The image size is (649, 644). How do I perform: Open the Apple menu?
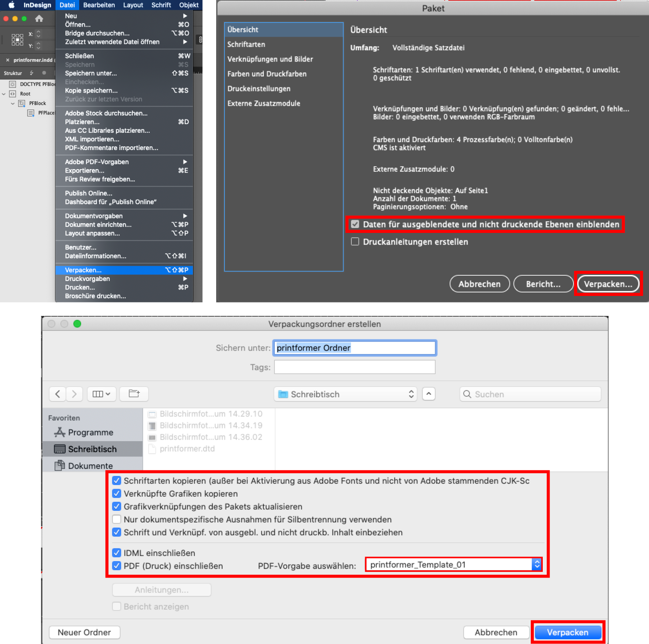click(11, 5)
